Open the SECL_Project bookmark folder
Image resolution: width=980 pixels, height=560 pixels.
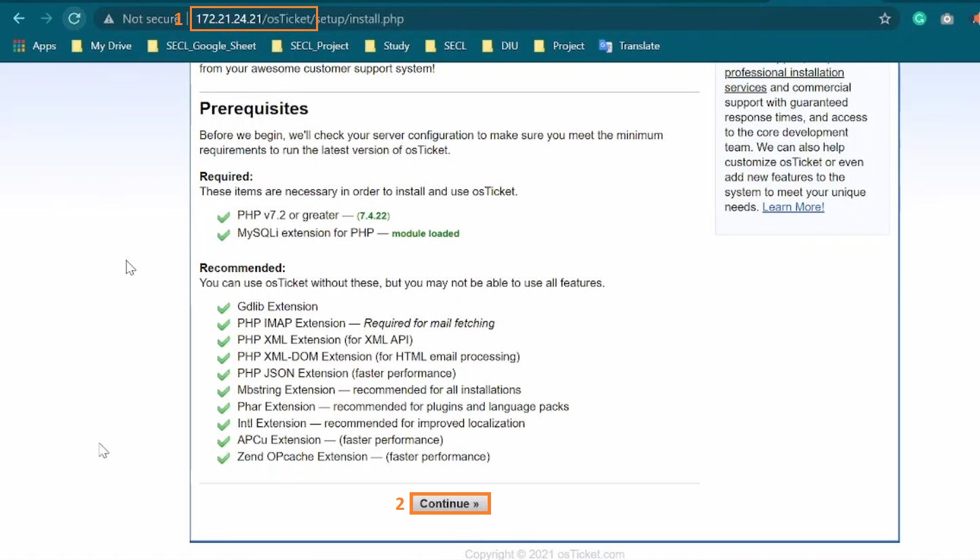tap(310, 46)
